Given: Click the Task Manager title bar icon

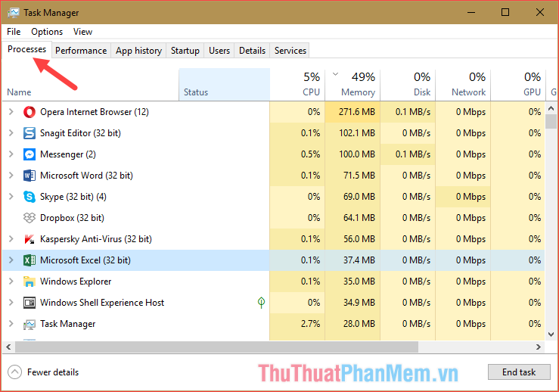Looking at the screenshot, I should click(x=14, y=12).
